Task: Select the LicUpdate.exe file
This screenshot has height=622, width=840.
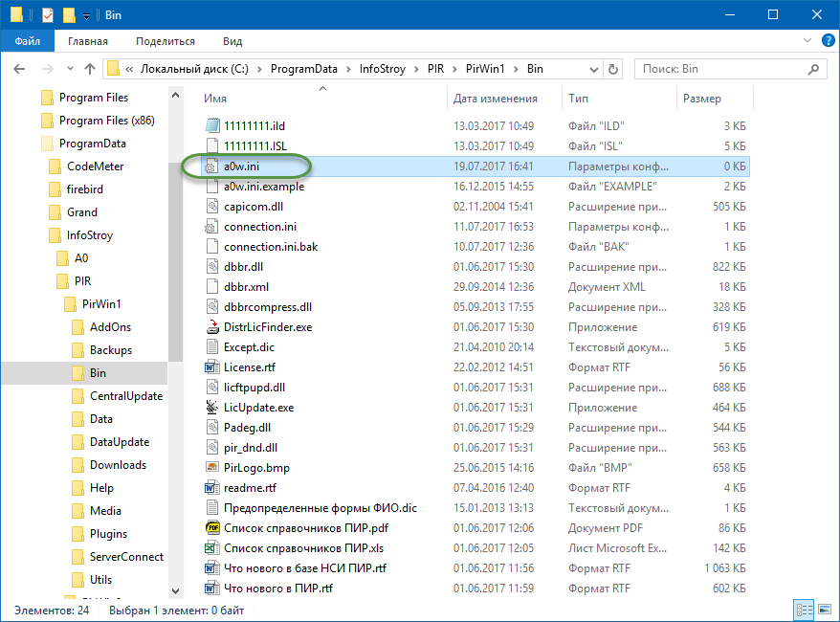Action: [x=258, y=408]
